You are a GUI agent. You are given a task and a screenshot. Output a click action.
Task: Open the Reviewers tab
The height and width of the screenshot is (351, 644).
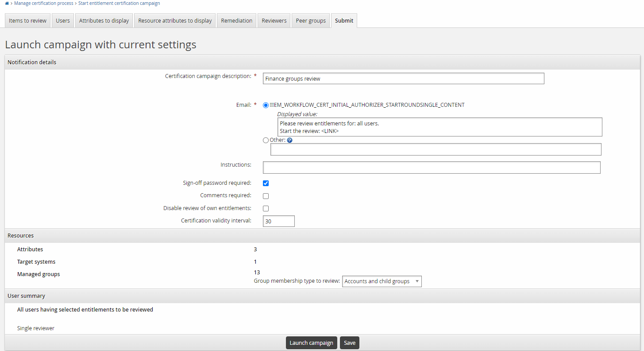point(274,21)
